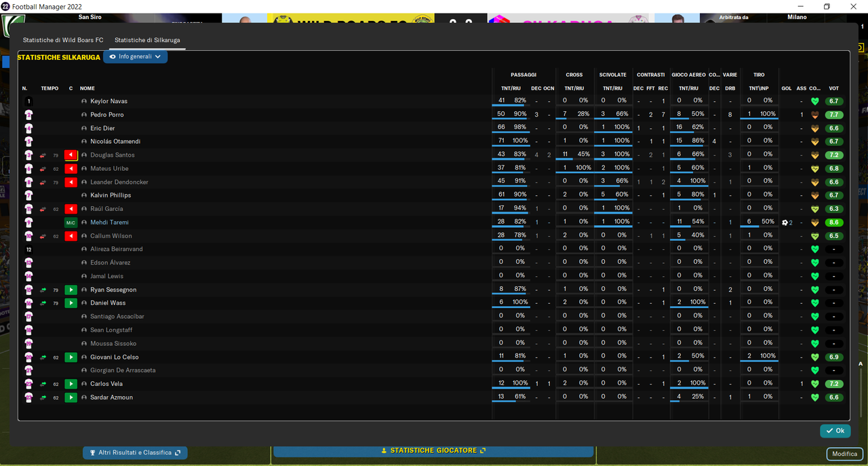The width and height of the screenshot is (868, 466).
Task: Click the green substituted-on arrow for Ryan Sessegnon
Action: tap(71, 290)
